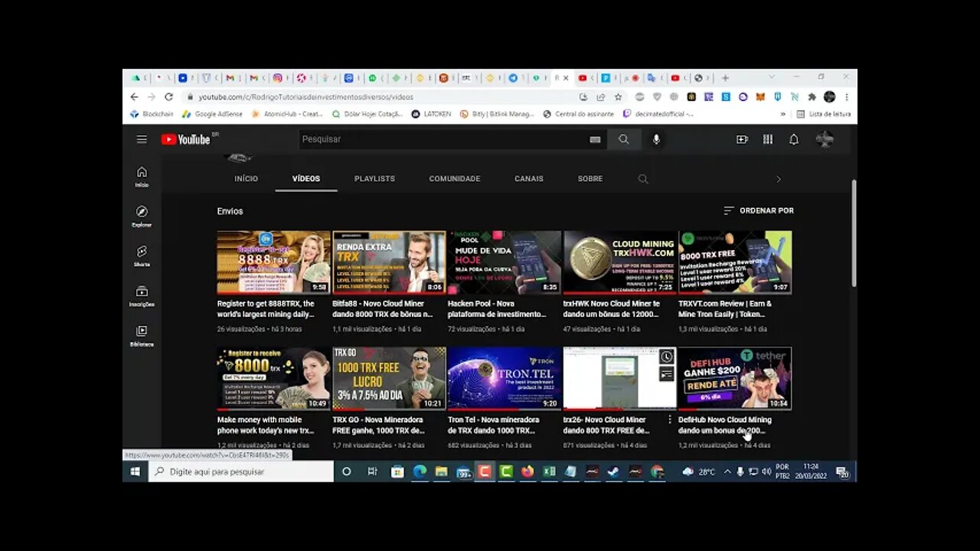Open the notifications bell
This screenshot has width=980, height=551.
(x=794, y=139)
